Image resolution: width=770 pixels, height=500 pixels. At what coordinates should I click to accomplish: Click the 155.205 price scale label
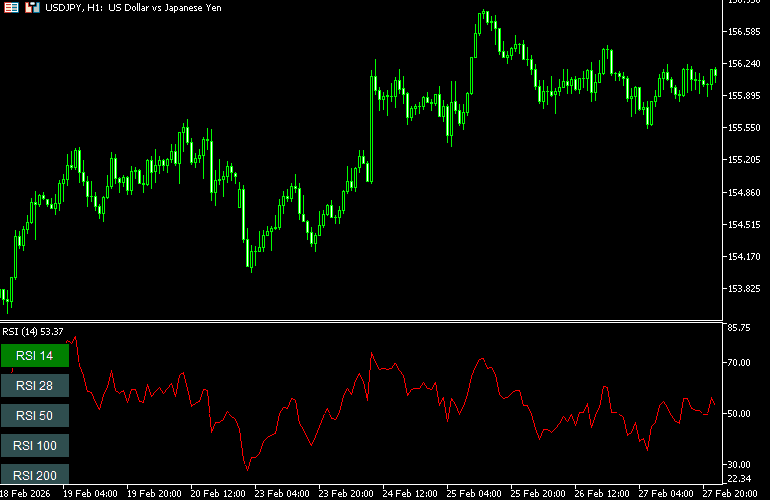pos(743,160)
